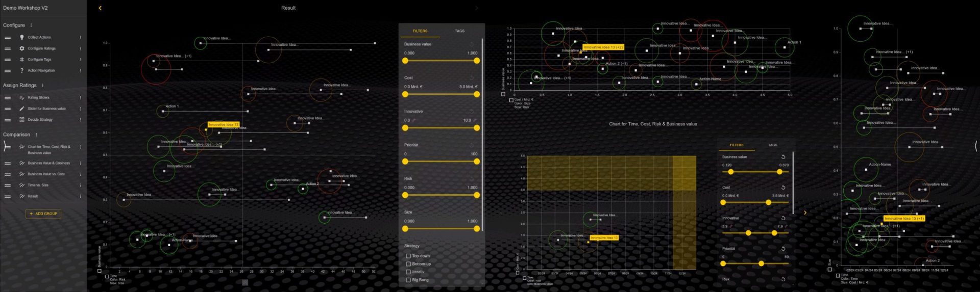This screenshot has width=980, height=292.
Task: Click the pencil icon for Slider for Business value
Action: [x=22, y=109]
